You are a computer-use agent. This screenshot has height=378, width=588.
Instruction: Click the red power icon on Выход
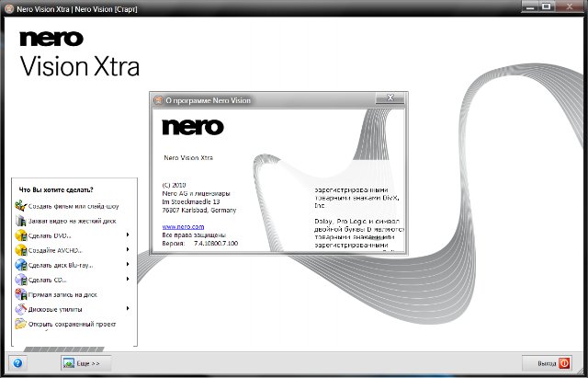pos(564,363)
